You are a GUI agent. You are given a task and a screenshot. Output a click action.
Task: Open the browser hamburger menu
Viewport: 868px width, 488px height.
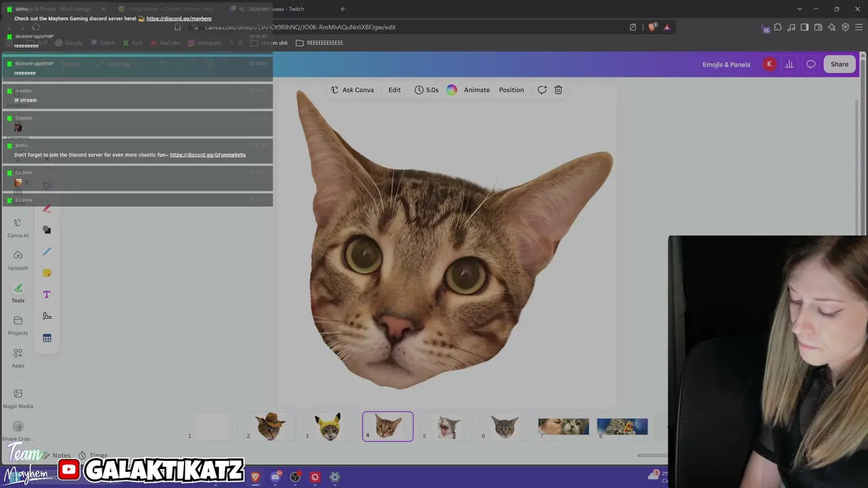tap(859, 27)
